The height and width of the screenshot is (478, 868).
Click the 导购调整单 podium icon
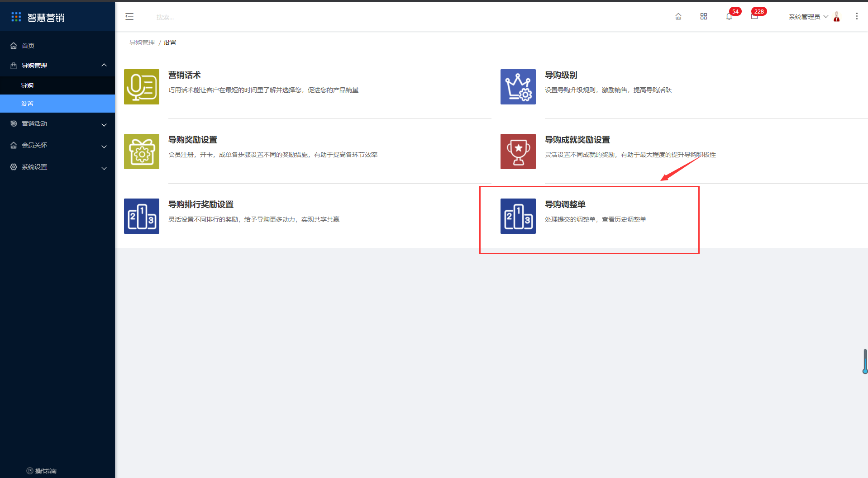[518, 216]
